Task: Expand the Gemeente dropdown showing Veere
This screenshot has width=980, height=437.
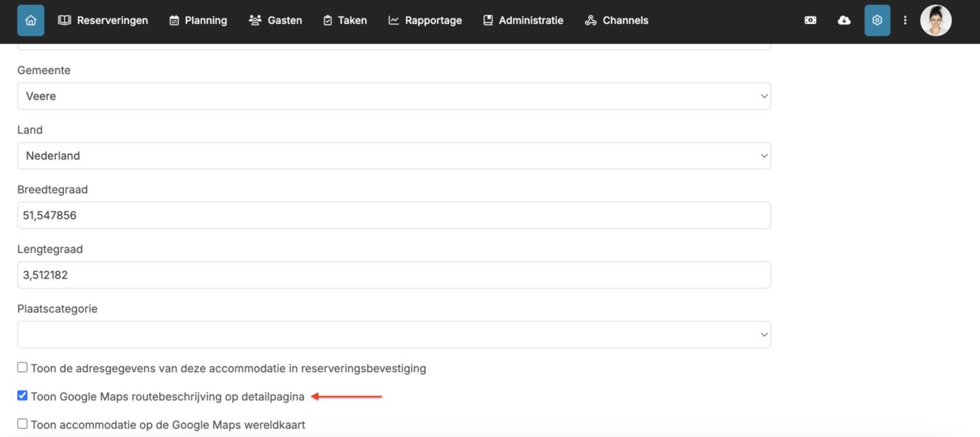Action: click(394, 97)
